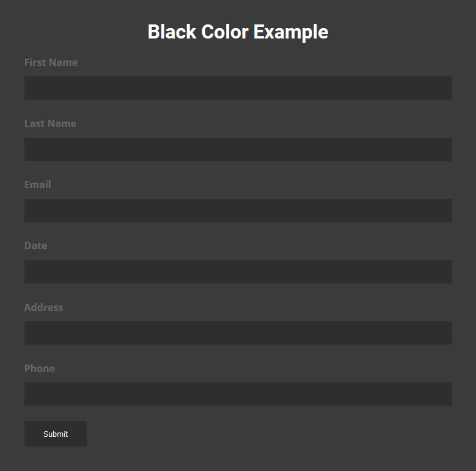Click the First Name label
The height and width of the screenshot is (471, 476).
(x=51, y=62)
